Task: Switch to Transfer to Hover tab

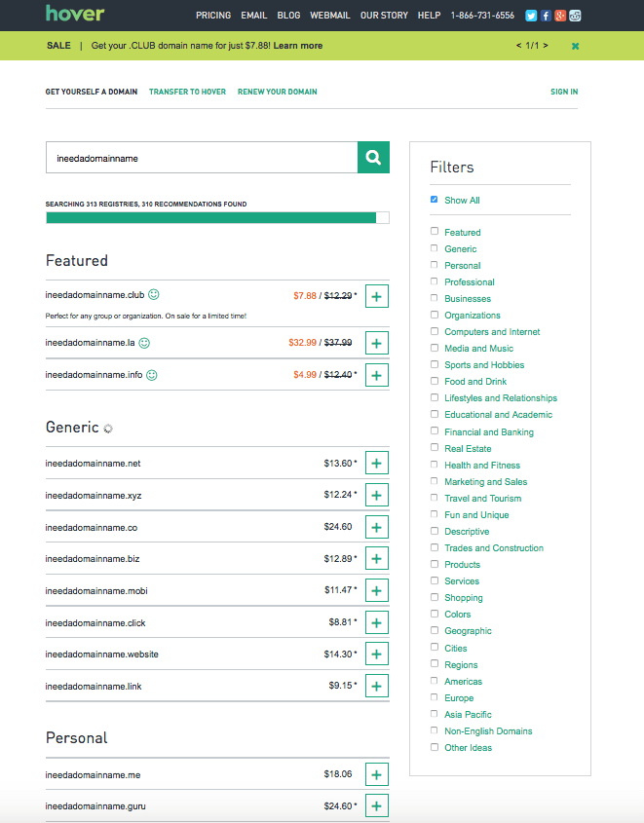Action: pos(187,92)
